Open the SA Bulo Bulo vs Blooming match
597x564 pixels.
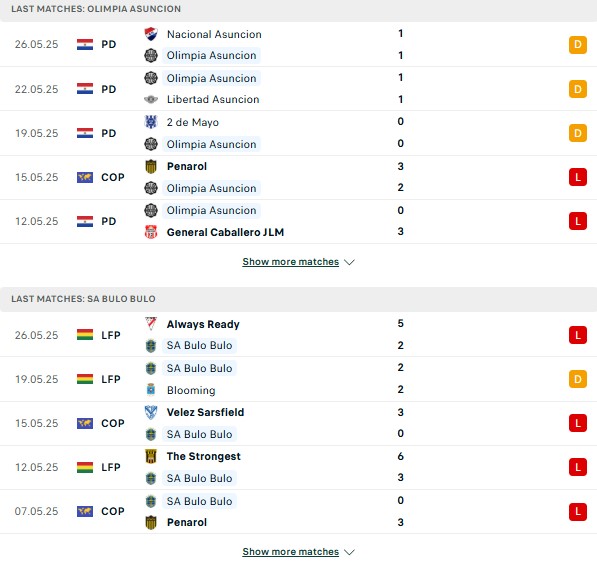tap(298, 379)
